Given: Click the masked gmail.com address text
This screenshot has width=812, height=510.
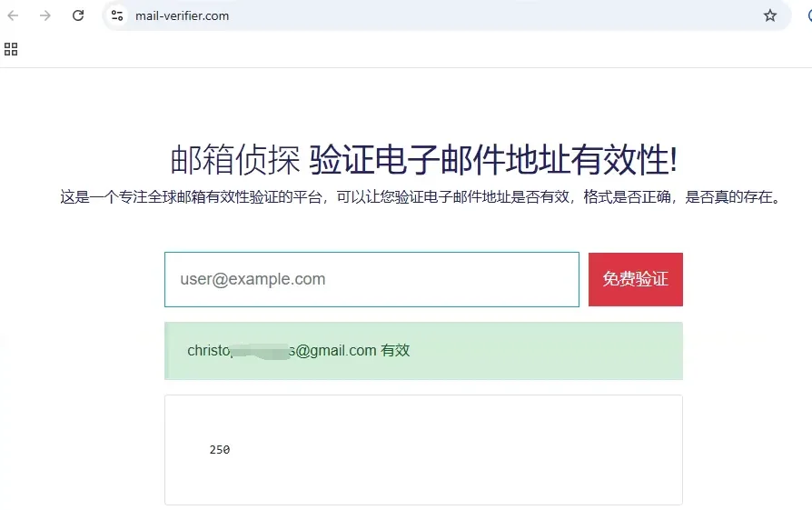Looking at the screenshot, I should click(x=282, y=351).
